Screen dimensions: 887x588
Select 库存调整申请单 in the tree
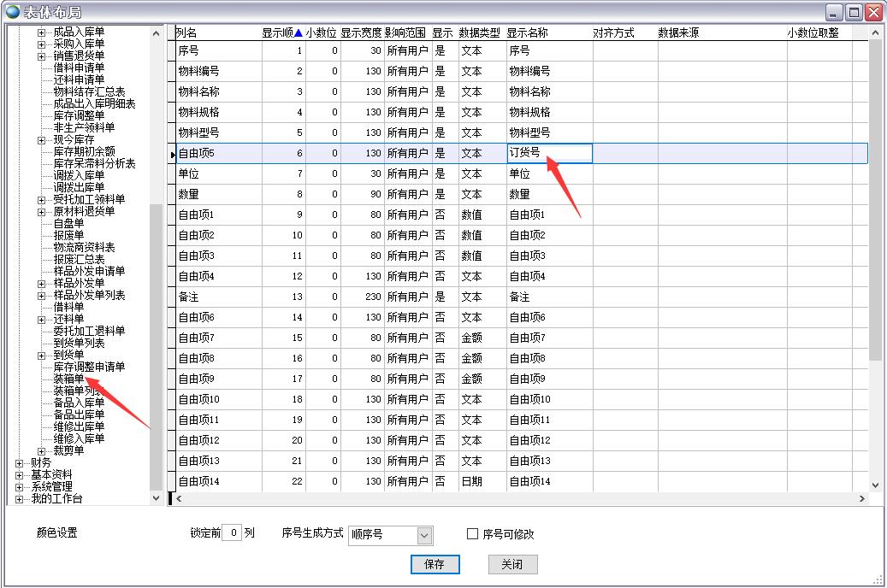tap(89, 367)
